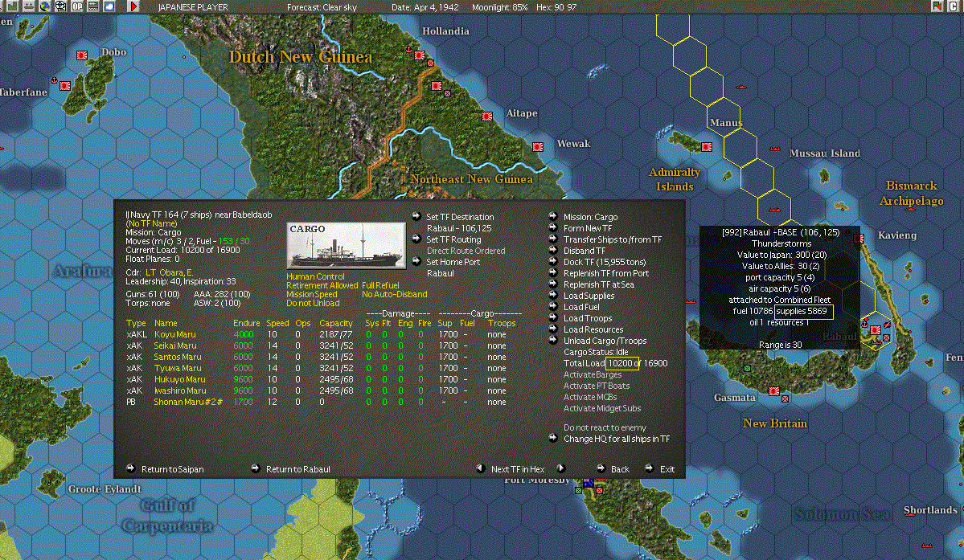Click Transfer Ships to/from TF
The width and height of the screenshot is (964, 560).
(613, 239)
